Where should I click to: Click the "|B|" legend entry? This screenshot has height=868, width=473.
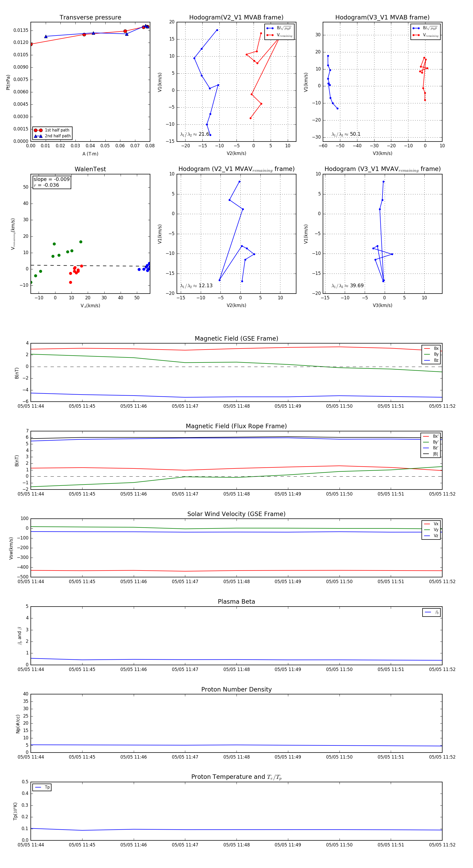431,454
